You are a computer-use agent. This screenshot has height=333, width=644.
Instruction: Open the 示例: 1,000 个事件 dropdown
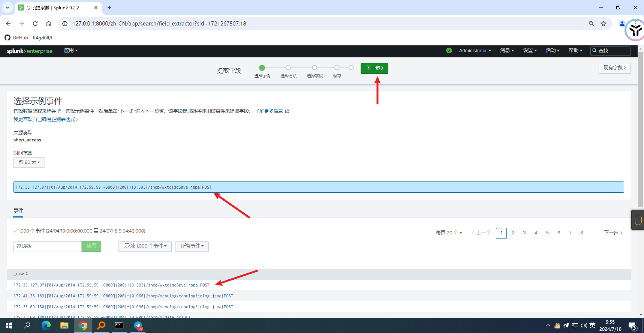coord(145,246)
